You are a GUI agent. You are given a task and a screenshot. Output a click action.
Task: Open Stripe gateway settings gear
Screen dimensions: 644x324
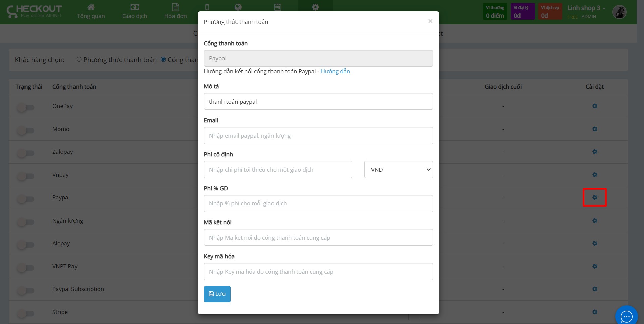pos(594,312)
